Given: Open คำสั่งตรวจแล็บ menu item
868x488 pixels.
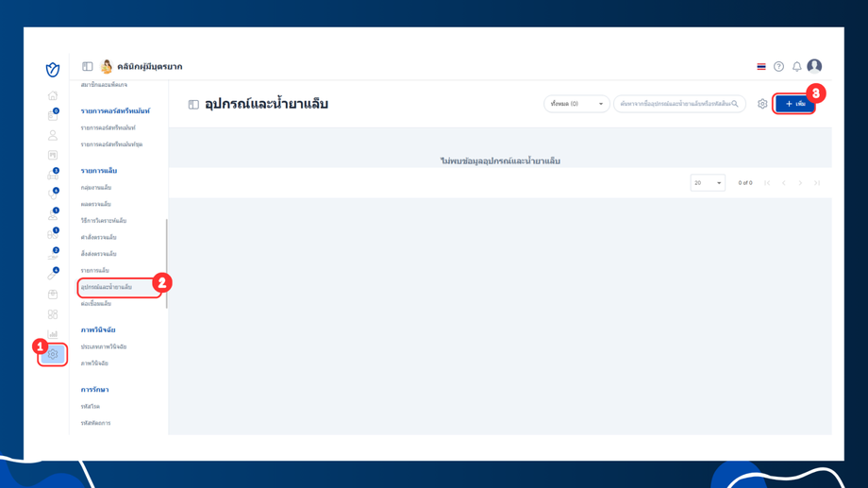Looking at the screenshot, I should point(98,237).
